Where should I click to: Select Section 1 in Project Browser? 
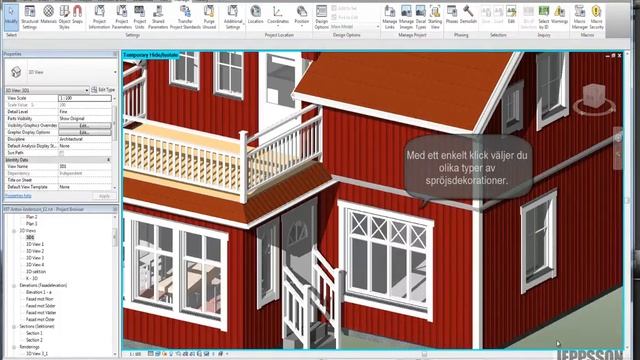tap(34, 333)
